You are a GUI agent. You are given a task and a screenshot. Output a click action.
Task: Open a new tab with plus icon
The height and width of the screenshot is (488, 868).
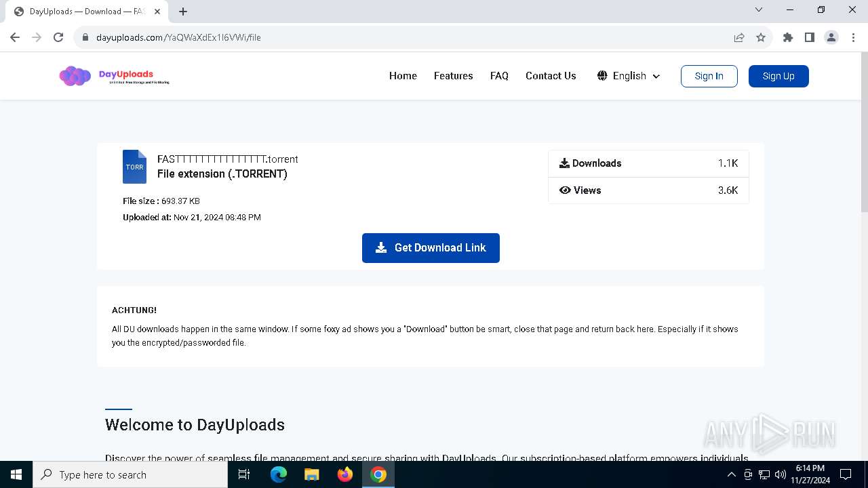coord(183,12)
